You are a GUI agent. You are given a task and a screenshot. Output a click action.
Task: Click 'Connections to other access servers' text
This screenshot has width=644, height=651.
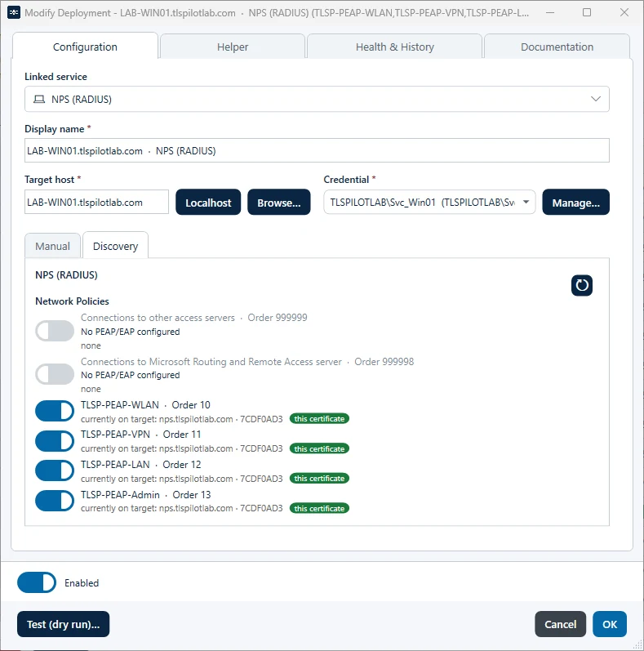158,318
